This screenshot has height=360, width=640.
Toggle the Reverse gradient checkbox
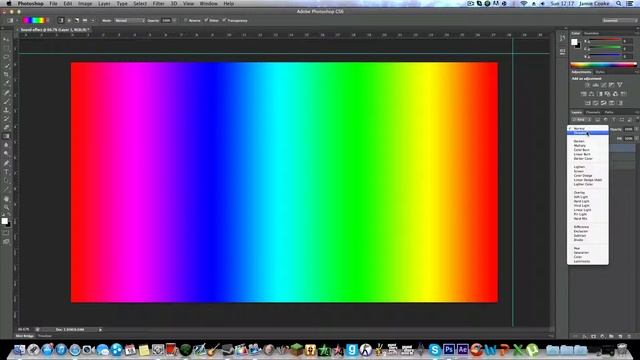[x=186, y=20]
